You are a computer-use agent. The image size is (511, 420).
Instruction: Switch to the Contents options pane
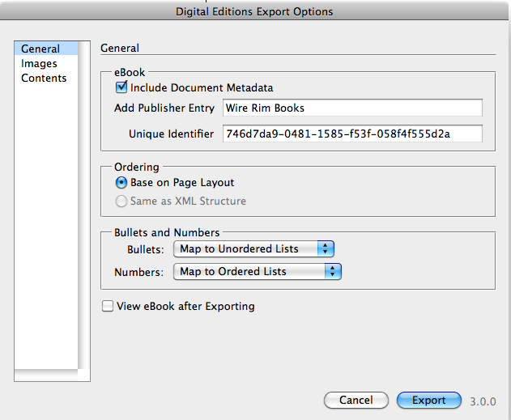44,78
